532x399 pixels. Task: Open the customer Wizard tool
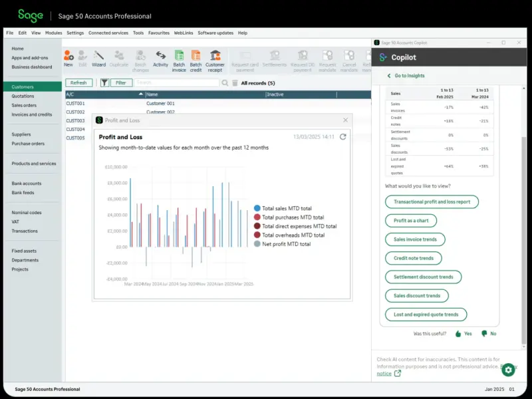click(x=98, y=57)
